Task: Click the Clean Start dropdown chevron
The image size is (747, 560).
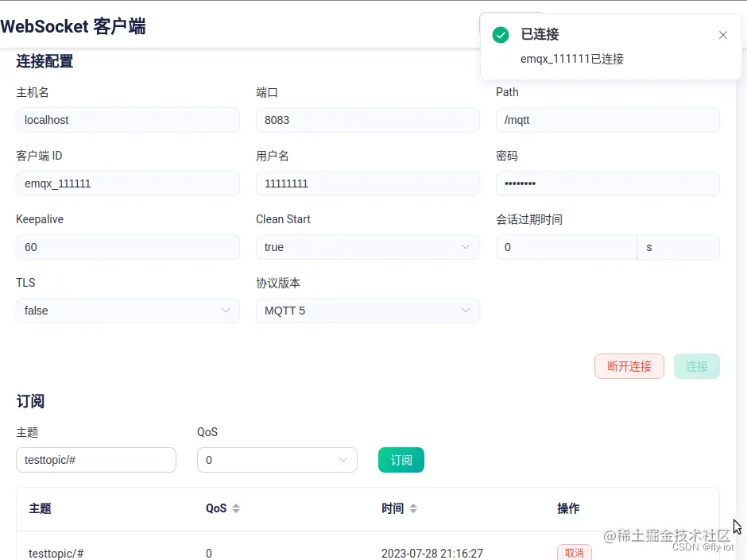Action: pyautogui.click(x=467, y=247)
